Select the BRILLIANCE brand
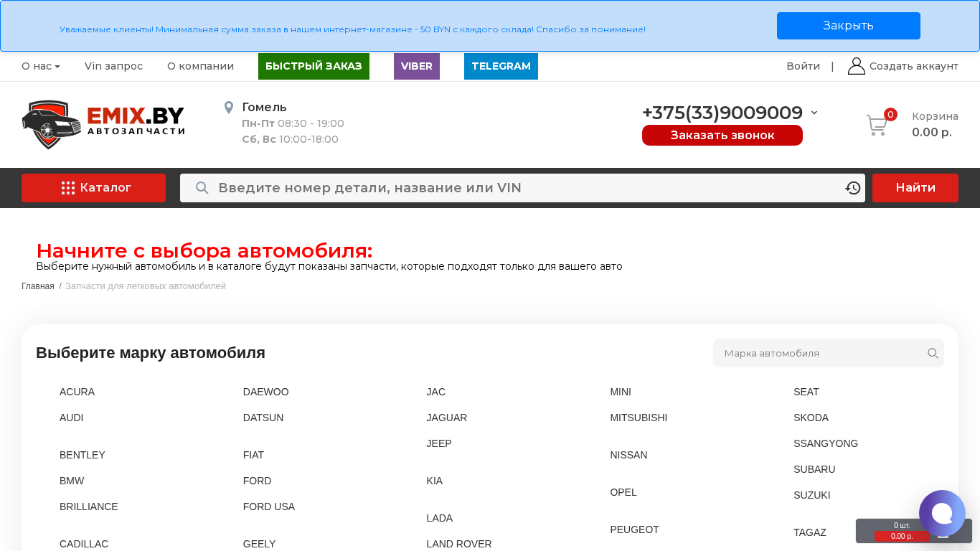The height and width of the screenshot is (551, 980). (x=89, y=507)
